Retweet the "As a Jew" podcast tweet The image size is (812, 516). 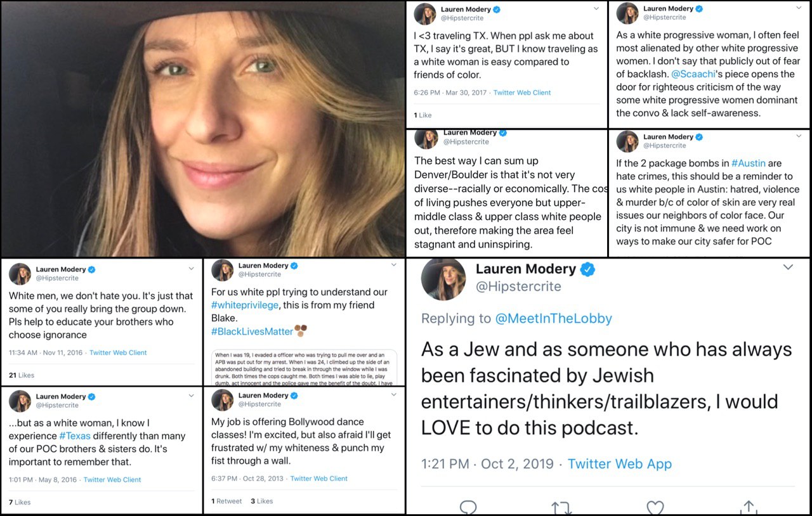[561, 508]
